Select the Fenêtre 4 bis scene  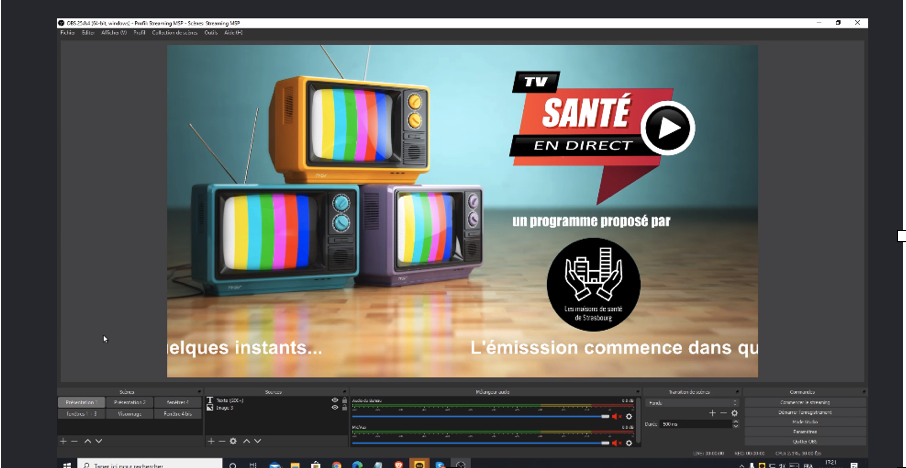(177, 414)
